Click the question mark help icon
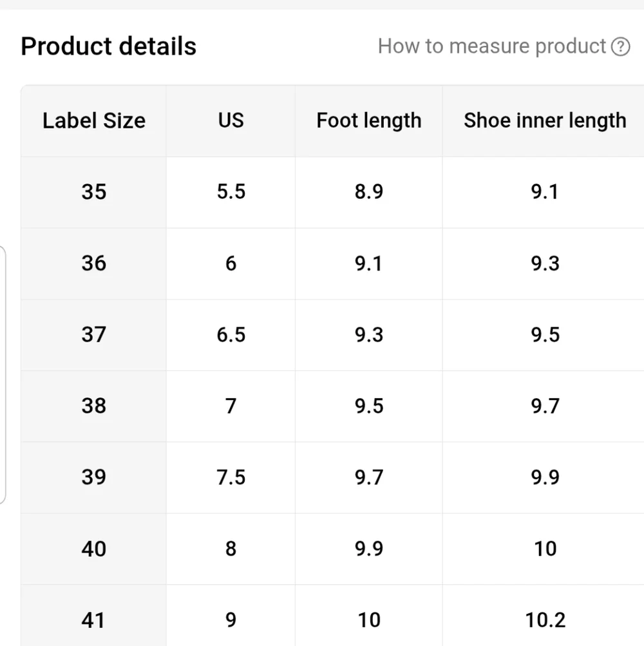Image resolution: width=644 pixels, height=646 pixels. coord(620,46)
